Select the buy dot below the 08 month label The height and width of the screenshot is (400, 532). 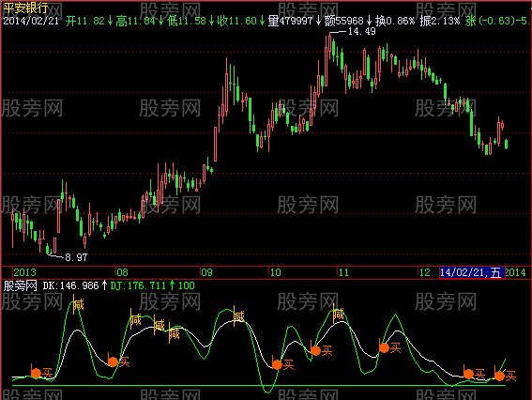(113, 362)
